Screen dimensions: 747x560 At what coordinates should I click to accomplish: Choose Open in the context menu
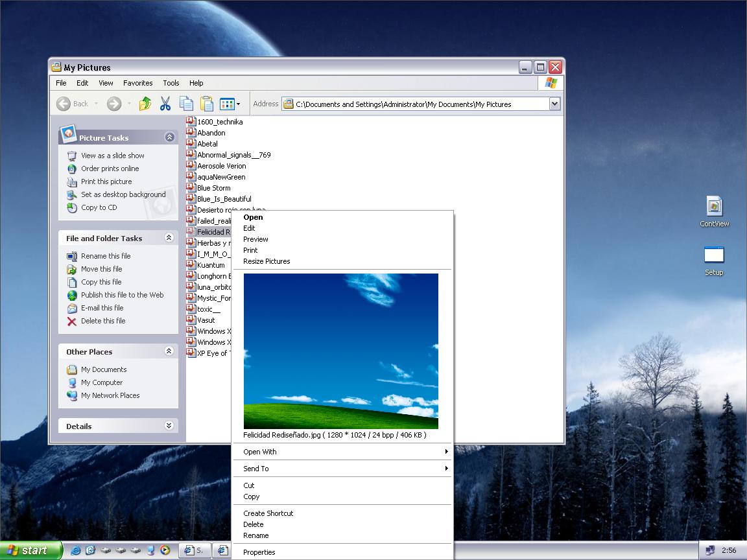tap(342, 217)
